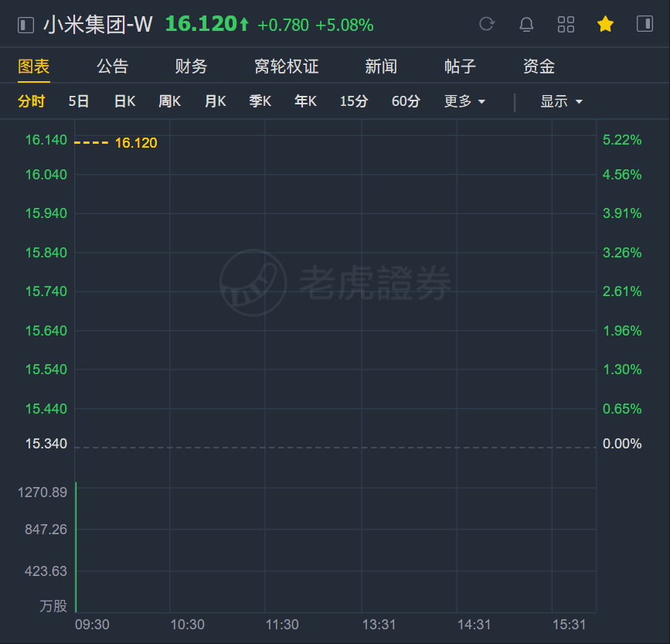Viewport: 670px width, 644px height.
Task: Click the 09:30 time axis label
Action: 92,625
